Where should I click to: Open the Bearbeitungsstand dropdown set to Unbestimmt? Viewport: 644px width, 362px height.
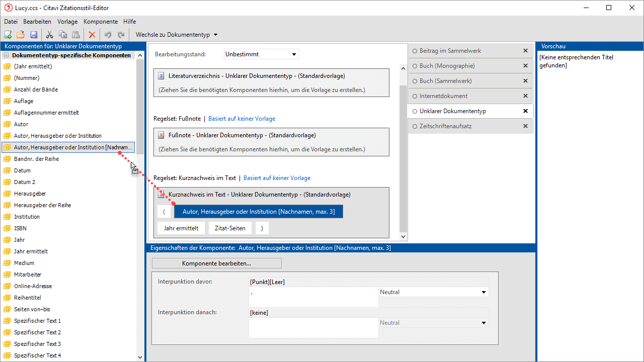pos(261,54)
